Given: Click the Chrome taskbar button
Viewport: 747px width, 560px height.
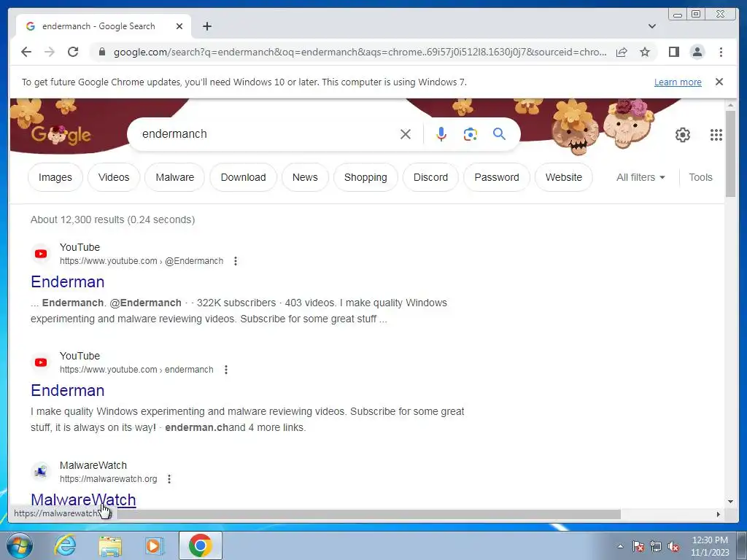Looking at the screenshot, I should click(x=200, y=545).
